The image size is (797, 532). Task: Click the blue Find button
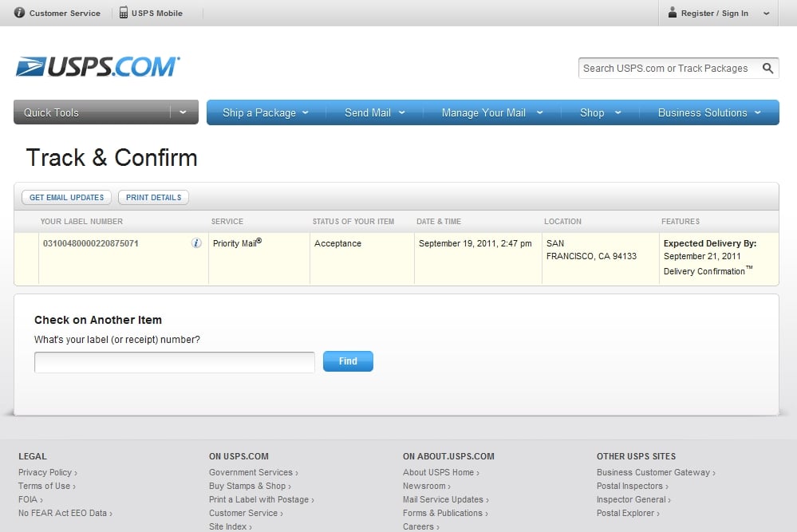point(348,361)
